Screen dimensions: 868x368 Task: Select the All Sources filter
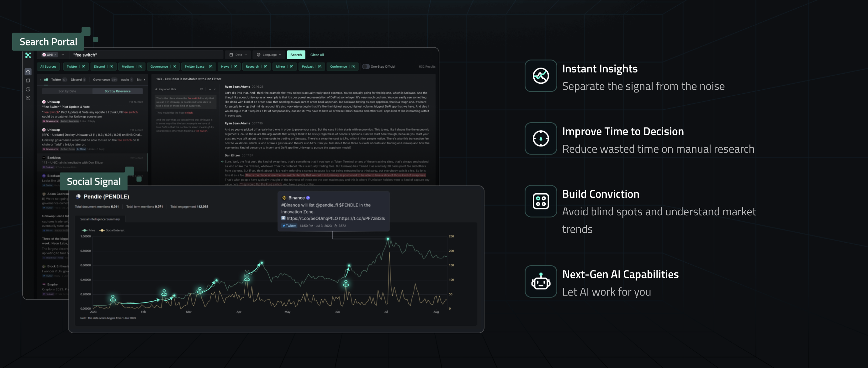point(48,67)
